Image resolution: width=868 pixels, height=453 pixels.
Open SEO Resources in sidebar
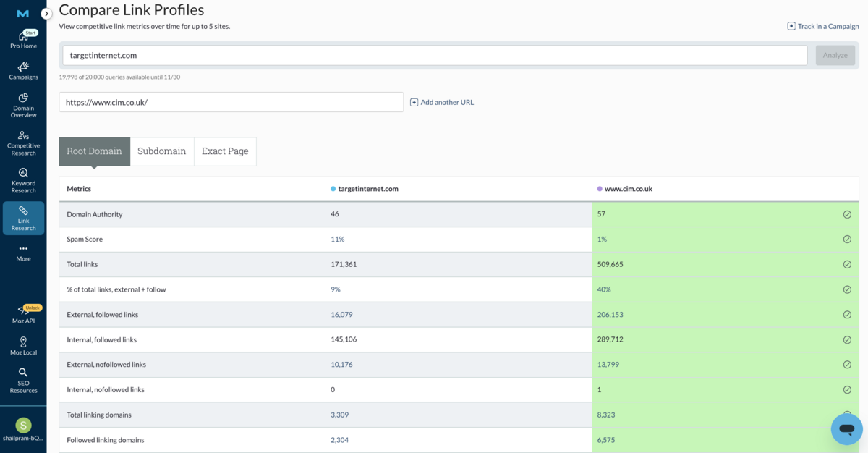coord(23,381)
